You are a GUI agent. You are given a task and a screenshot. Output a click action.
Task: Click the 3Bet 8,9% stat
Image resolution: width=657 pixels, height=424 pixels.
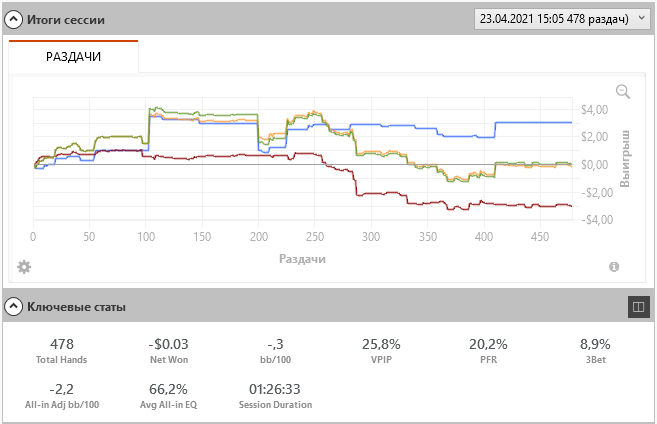[595, 351]
